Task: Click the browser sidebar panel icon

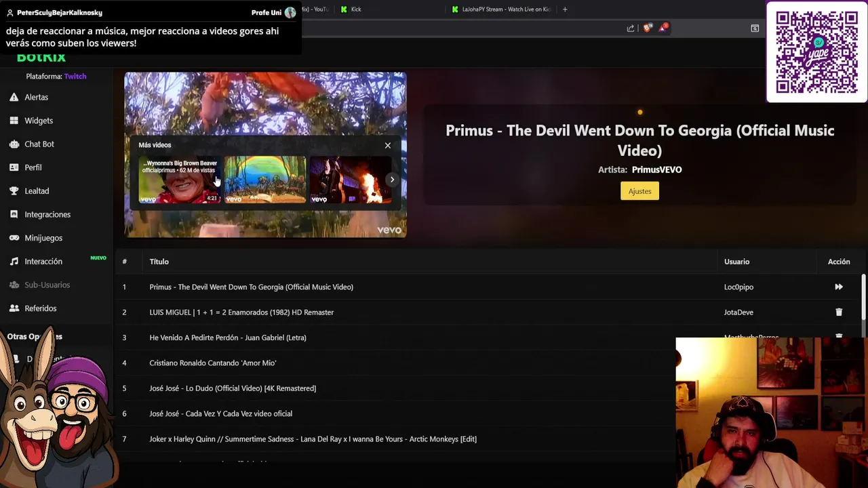Action: 755,28
